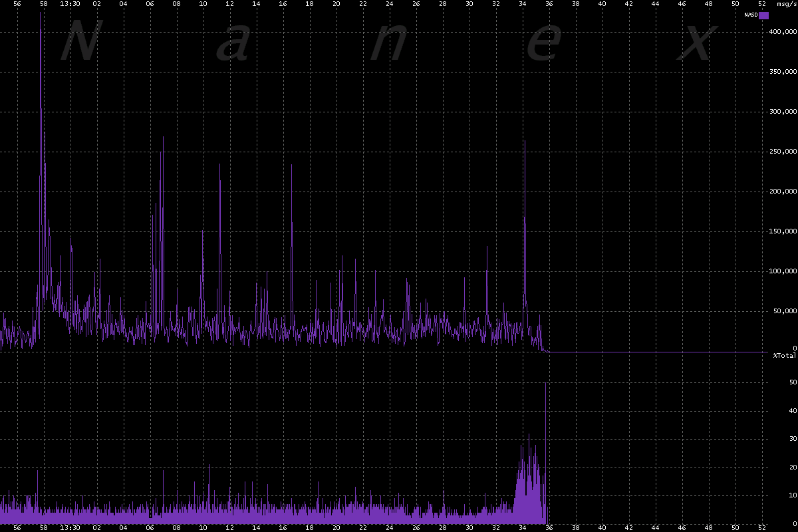Click the 24 label on bottom time axis

[x=390, y=528]
